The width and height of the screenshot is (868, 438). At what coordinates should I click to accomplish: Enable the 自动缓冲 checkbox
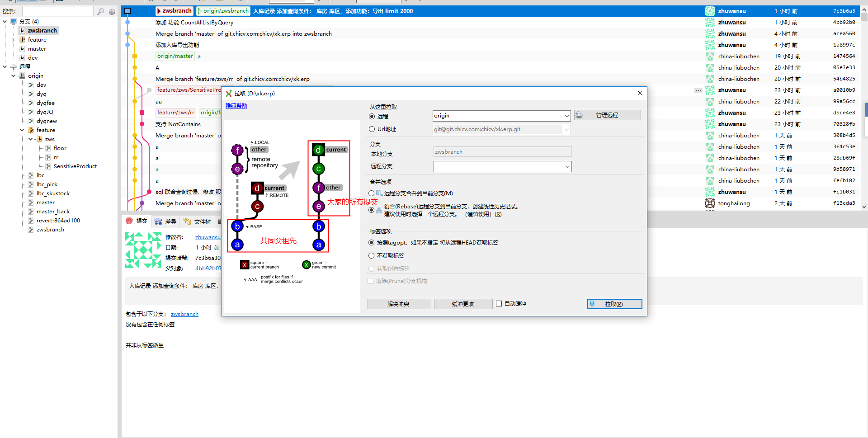tap(499, 303)
